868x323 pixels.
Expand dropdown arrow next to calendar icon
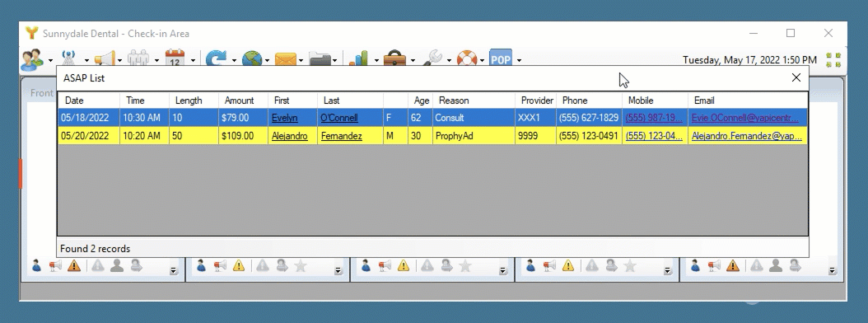tap(194, 60)
